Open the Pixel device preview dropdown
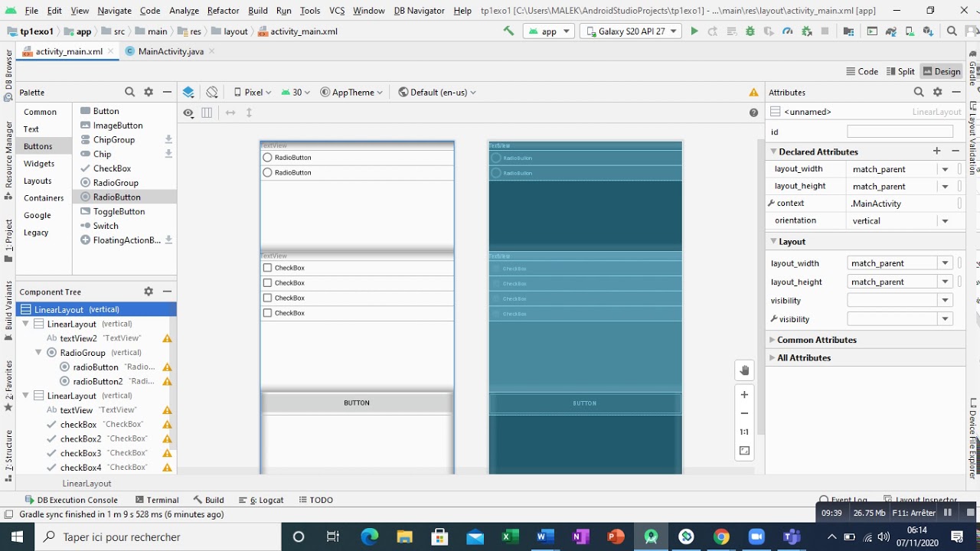This screenshot has width=980, height=551. pos(253,92)
